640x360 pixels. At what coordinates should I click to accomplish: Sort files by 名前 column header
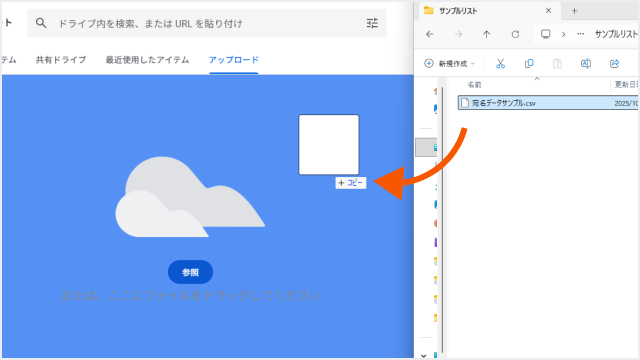[474, 85]
